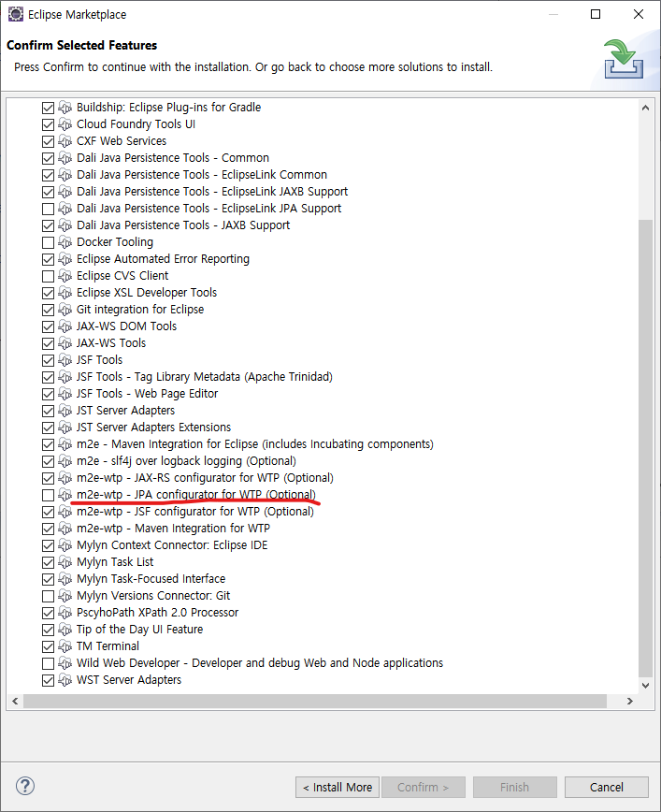Click the Cancel button
Screen dimensions: 661x812
(606, 787)
